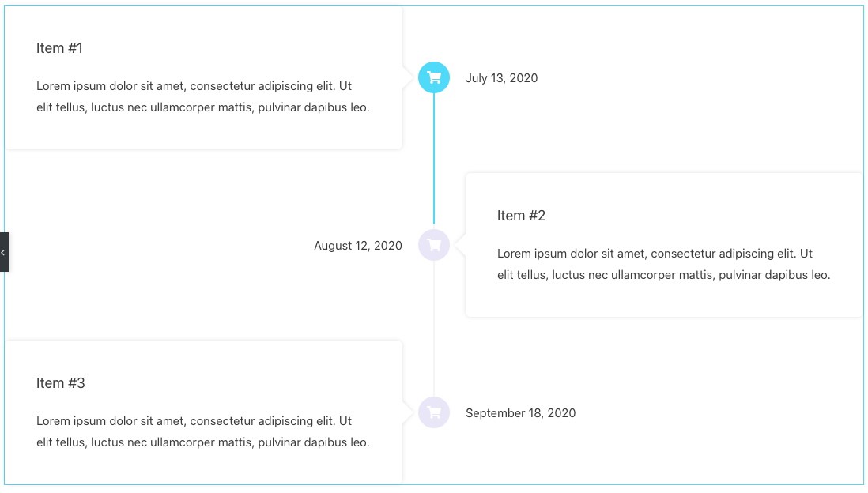The width and height of the screenshot is (868, 493).
Task: Select the August 12, 2020 date label
Action: coord(357,246)
